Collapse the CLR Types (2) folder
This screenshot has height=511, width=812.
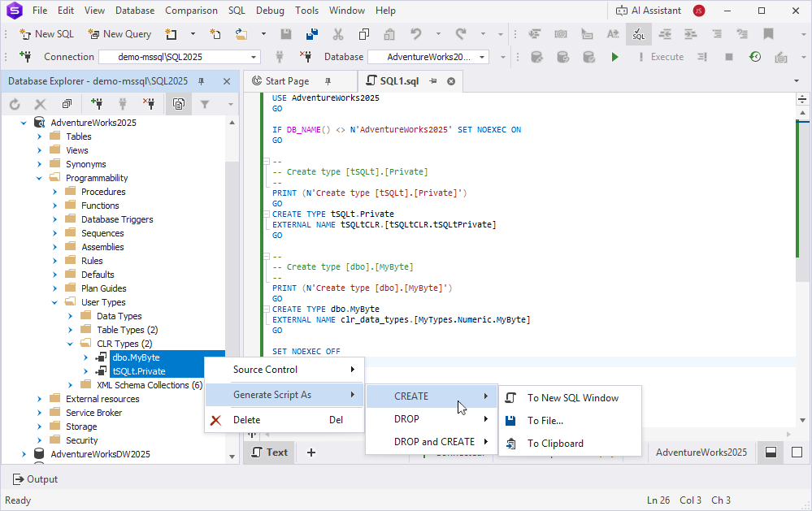(71, 344)
